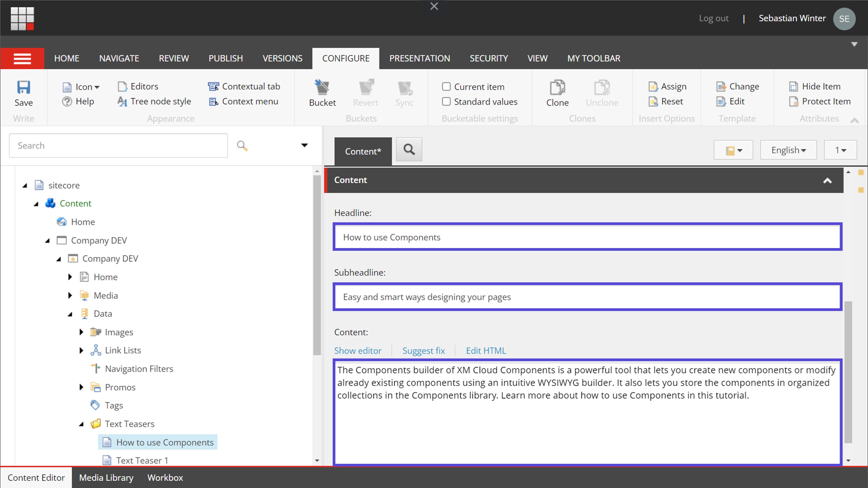This screenshot has width=868, height=488.
Task: Open the English language dropdown
Action: point(788,149)
